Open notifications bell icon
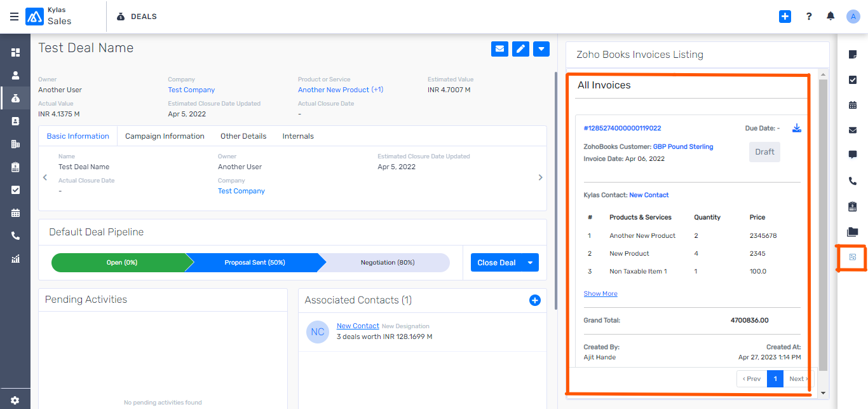 [831, 17]
